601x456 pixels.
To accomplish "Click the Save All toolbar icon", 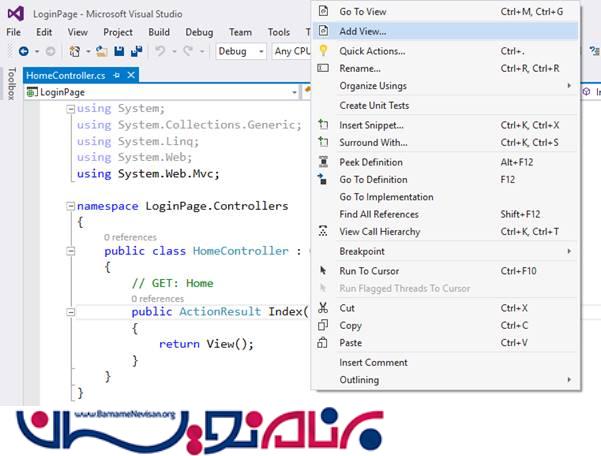I will (135, 51).
